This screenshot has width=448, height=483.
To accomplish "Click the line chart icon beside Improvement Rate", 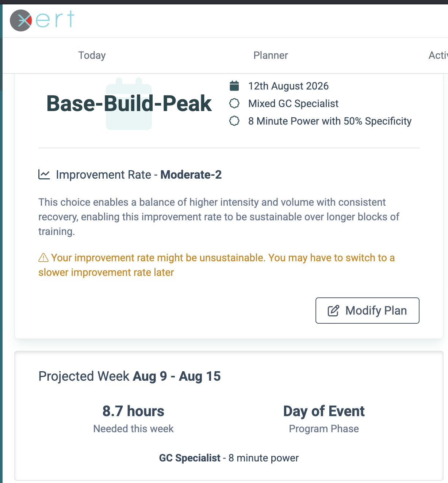I will click(x=44, y=175).
